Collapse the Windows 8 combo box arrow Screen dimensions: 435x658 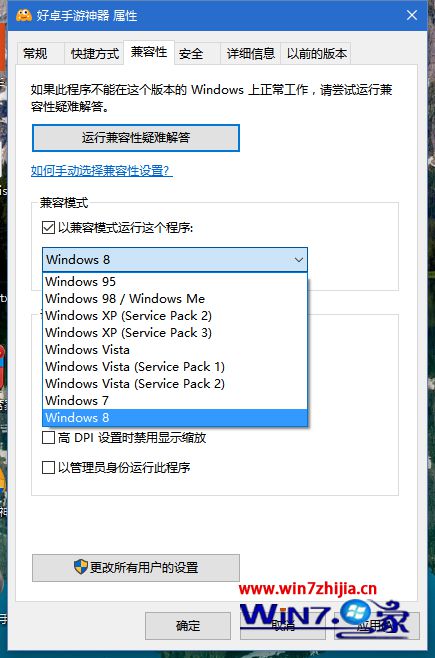[299, 260]
